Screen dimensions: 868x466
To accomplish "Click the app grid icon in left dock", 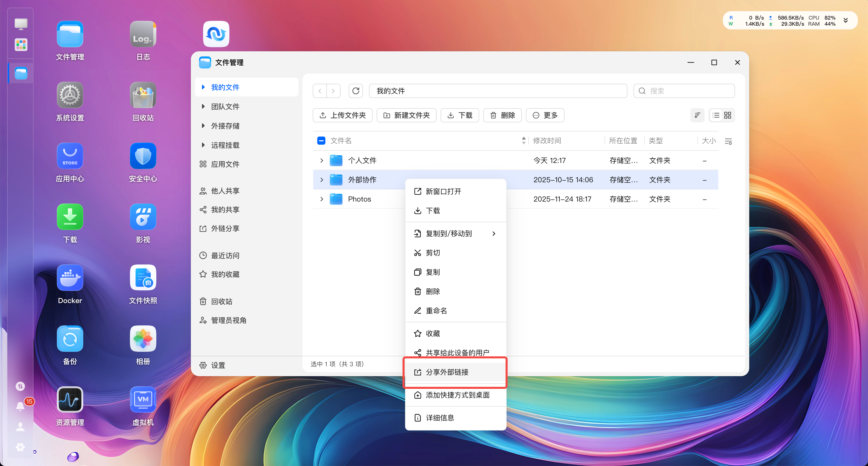I will (21, 44).
